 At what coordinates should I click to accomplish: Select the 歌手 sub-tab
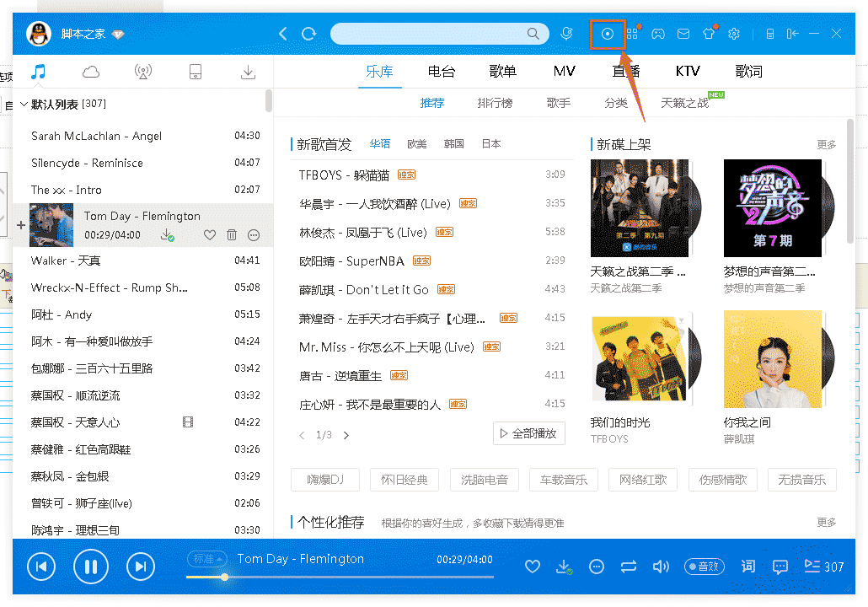tap(558, 103)
